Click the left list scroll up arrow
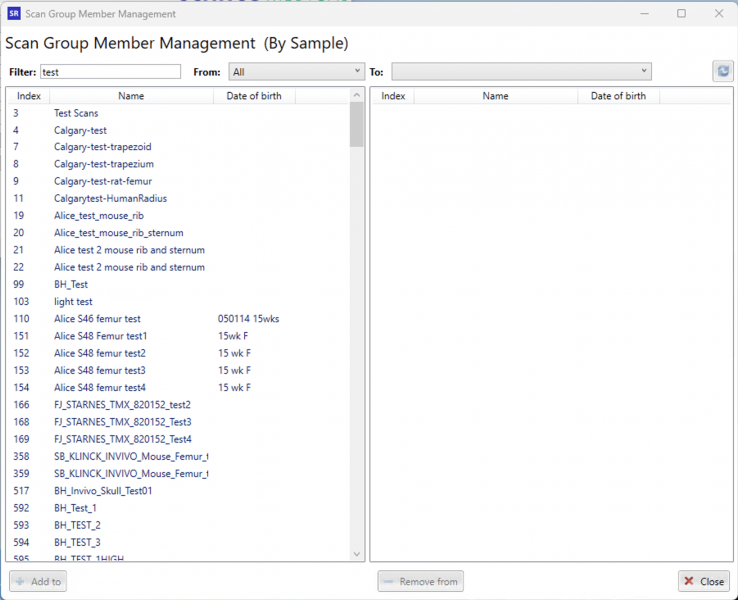This screenshot has width=738, height=600. pyautogui.click(x=357, y=95)
